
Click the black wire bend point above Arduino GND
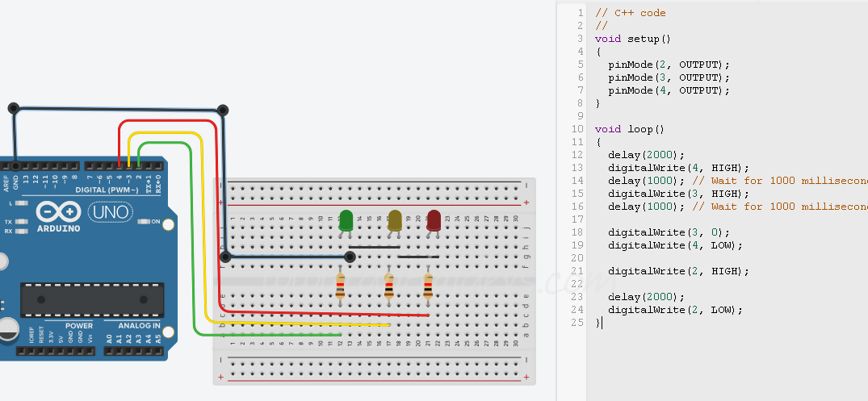(14, 108)
